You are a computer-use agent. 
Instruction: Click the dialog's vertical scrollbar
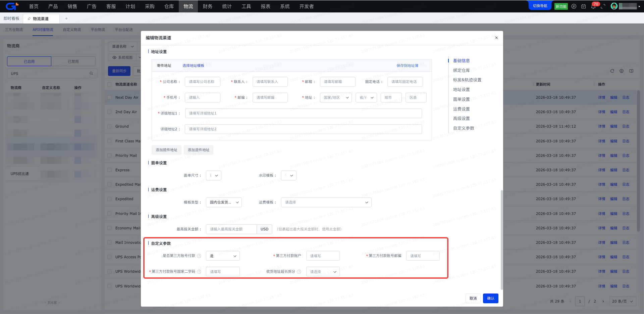pos(502,240)
